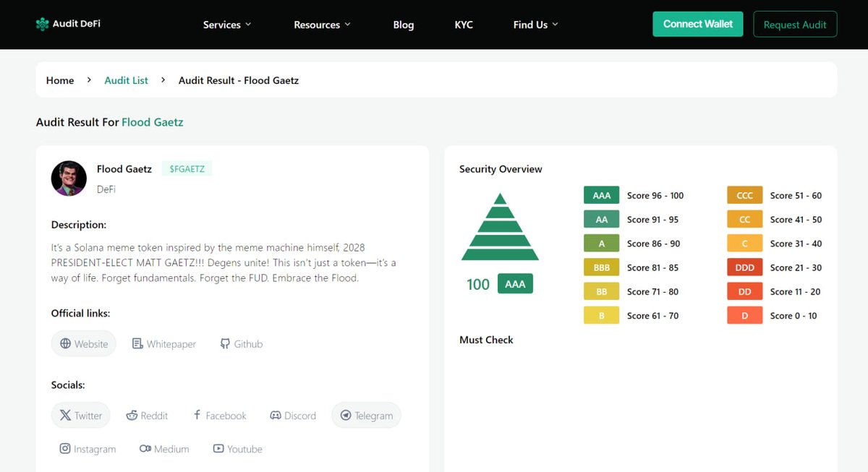Click the AA rating swatch
The image size is (868, 472).
[602, 220]
